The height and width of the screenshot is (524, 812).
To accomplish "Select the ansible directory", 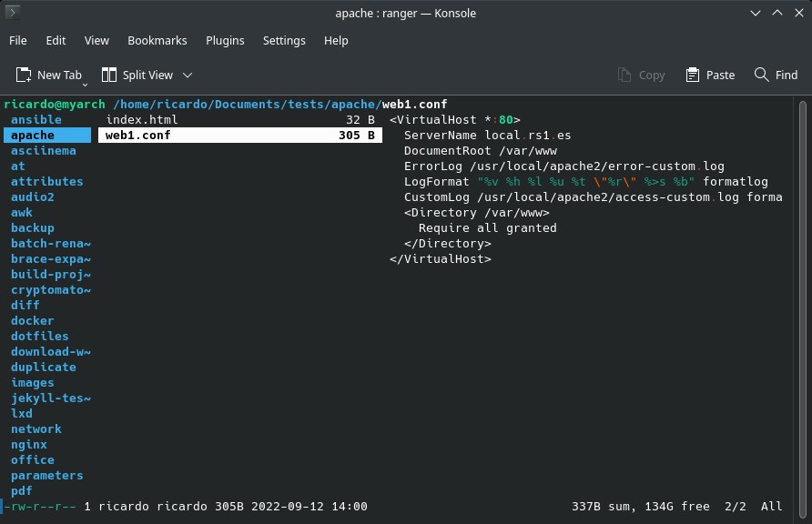I will tap(36, 119).
